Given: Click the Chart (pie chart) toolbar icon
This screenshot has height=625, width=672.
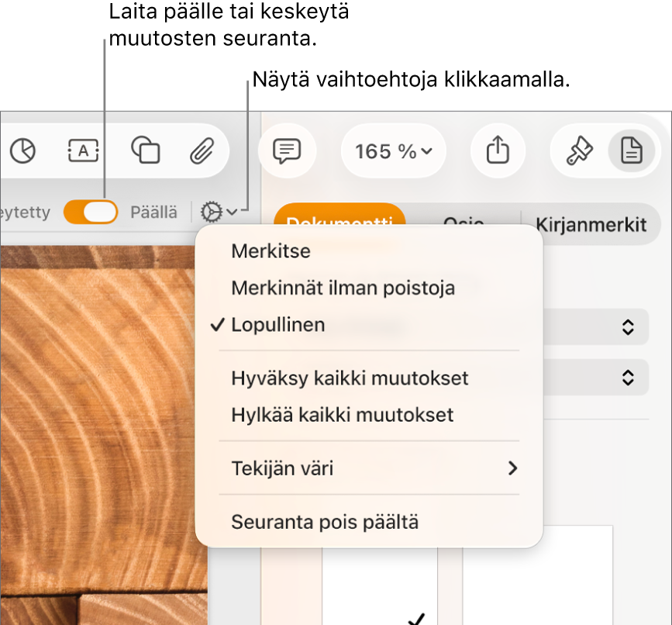Looking at the screenshot, I should point(22,151).
